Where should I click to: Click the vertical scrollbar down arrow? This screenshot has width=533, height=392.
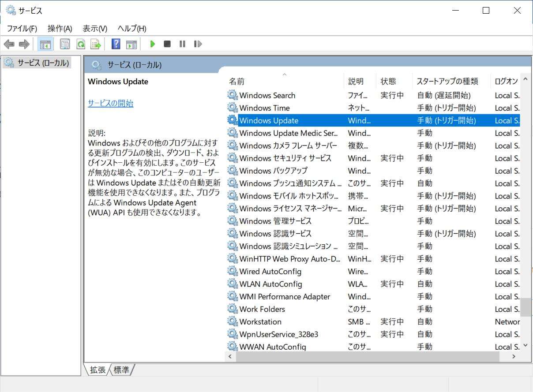pyautogui.click(x=525, y=345)
